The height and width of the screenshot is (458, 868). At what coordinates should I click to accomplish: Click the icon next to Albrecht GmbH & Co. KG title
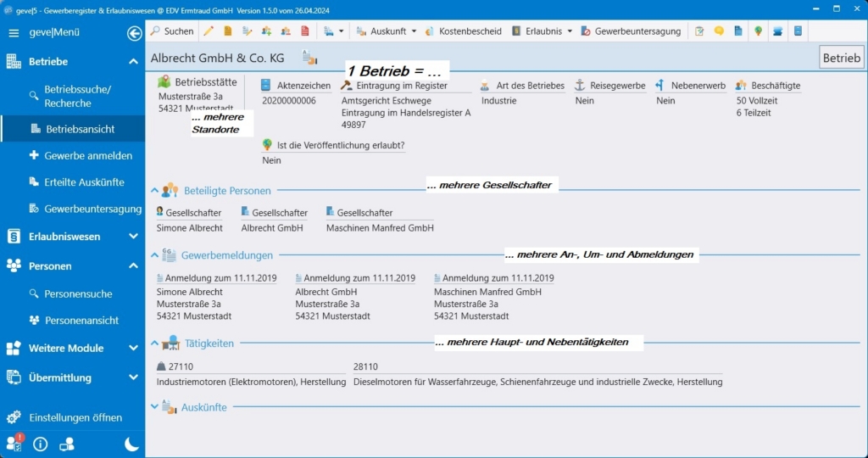pyautogui.click(x=309, y=59)
